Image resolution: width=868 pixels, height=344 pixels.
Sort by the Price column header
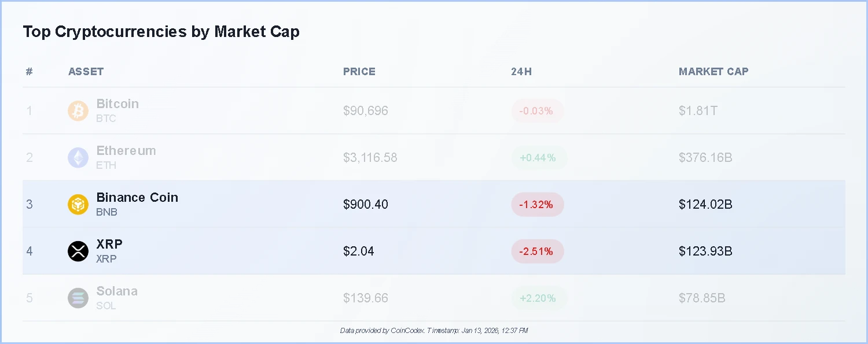[x=359, y=72]
